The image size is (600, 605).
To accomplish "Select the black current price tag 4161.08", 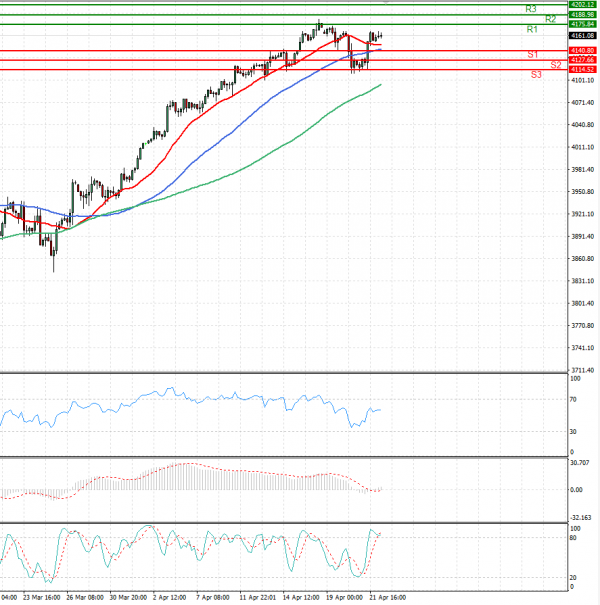I will [x=582, y=35].
